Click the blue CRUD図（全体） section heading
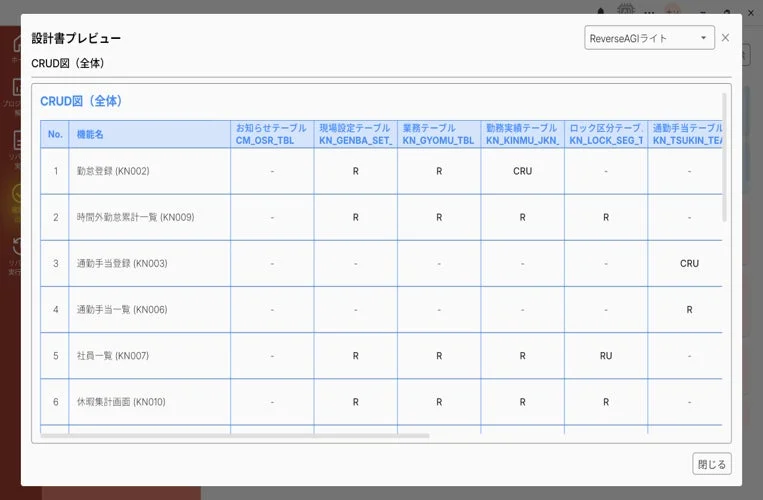The image size is (763, 500). click(81, 101)
